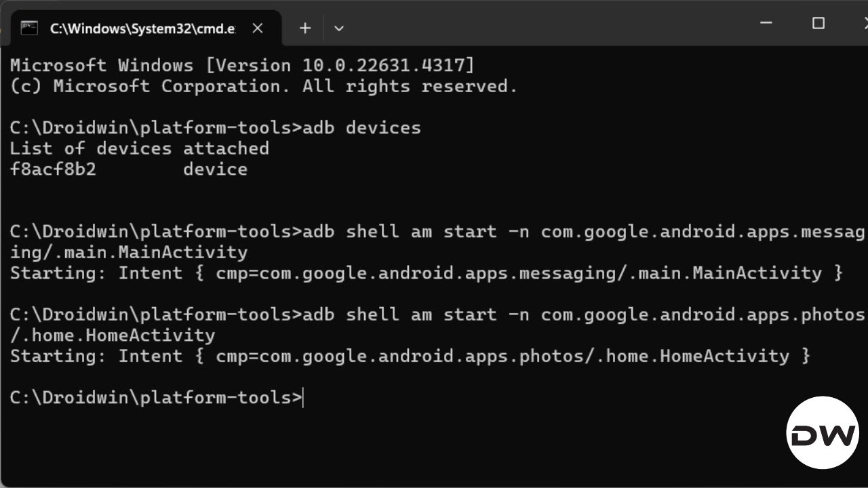This screenshot has width=868, height=488.
Task: Click the 'adb devices' command text
Action: coord(362,128)
